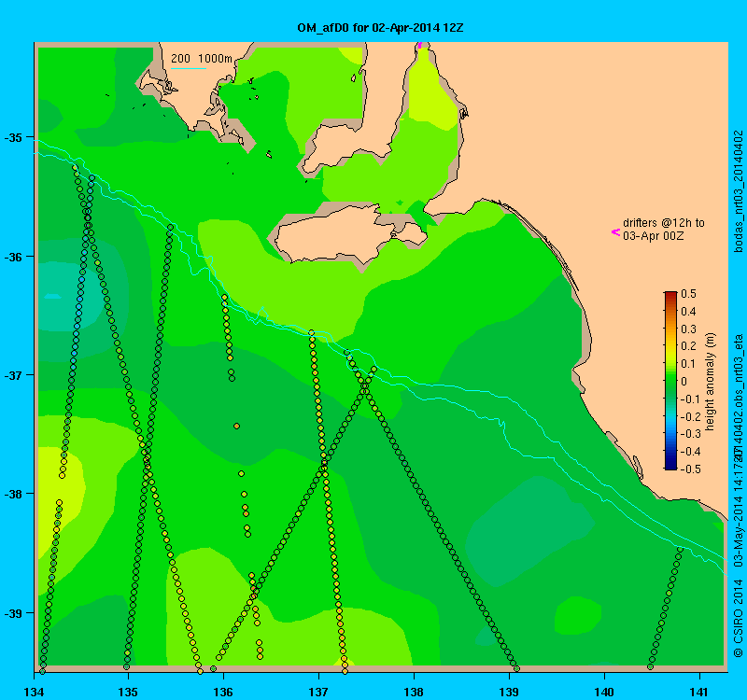Click the isolated orange data point near 136.1, -37.4
747x700 pixels.
[237, 427]
